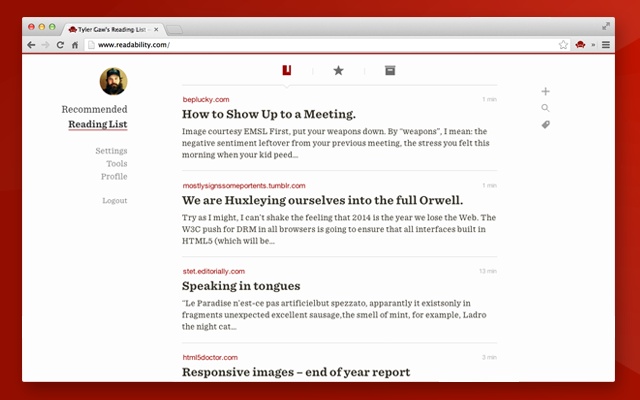Open a new browser tab
The height and width of the screenshot is (400, 640).
point(174,30)
